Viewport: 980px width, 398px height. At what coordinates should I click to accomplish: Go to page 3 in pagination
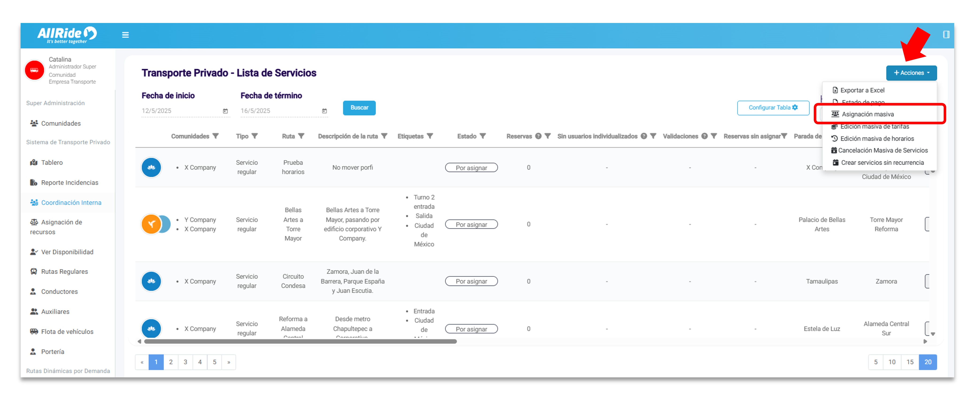[x=185, y=362]
